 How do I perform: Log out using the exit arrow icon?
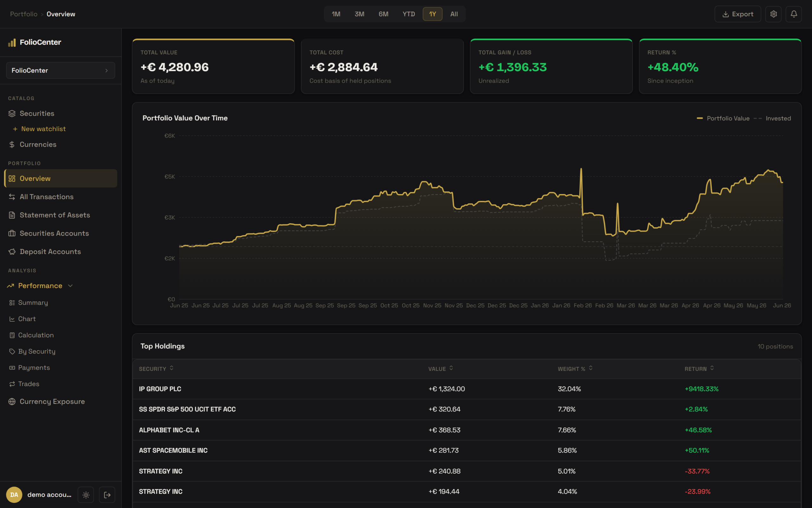(107, 495)
